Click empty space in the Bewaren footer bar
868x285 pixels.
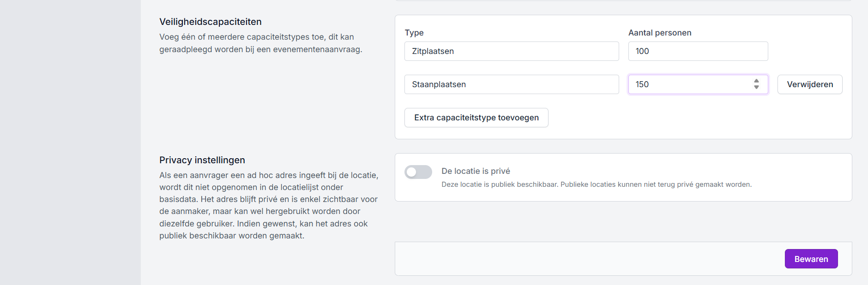click(577, 259)
